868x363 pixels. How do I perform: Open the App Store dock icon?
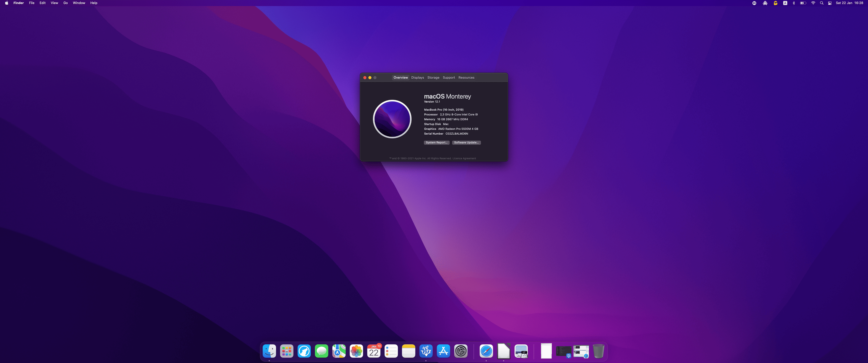443,351
